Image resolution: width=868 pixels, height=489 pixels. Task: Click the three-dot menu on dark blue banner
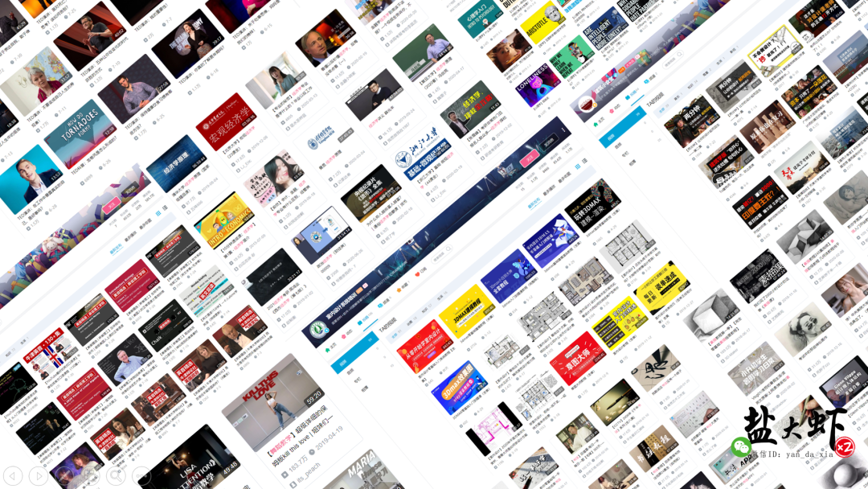563,131
